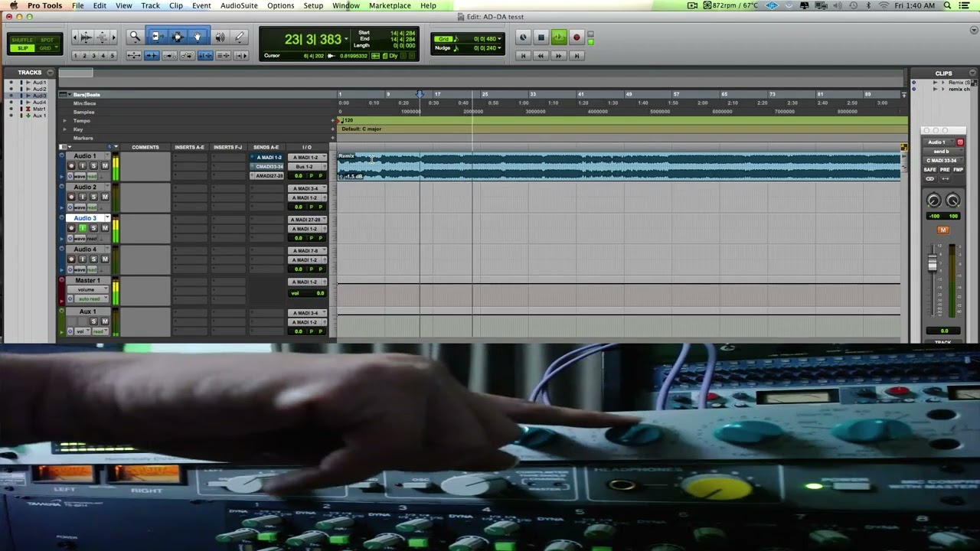Recall zoom preset 1
Viewport: 980px width, 551px height.
[x=76, y=56]
